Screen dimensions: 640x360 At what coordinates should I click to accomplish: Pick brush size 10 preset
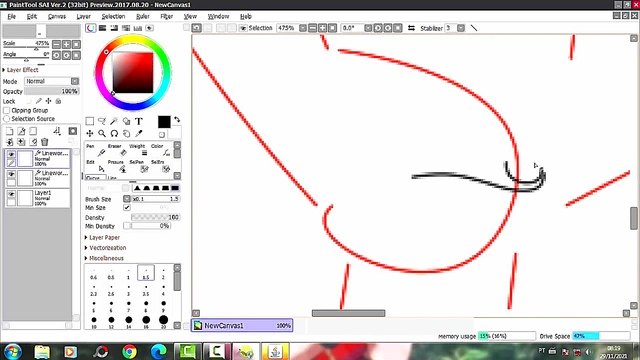point(94,322)
